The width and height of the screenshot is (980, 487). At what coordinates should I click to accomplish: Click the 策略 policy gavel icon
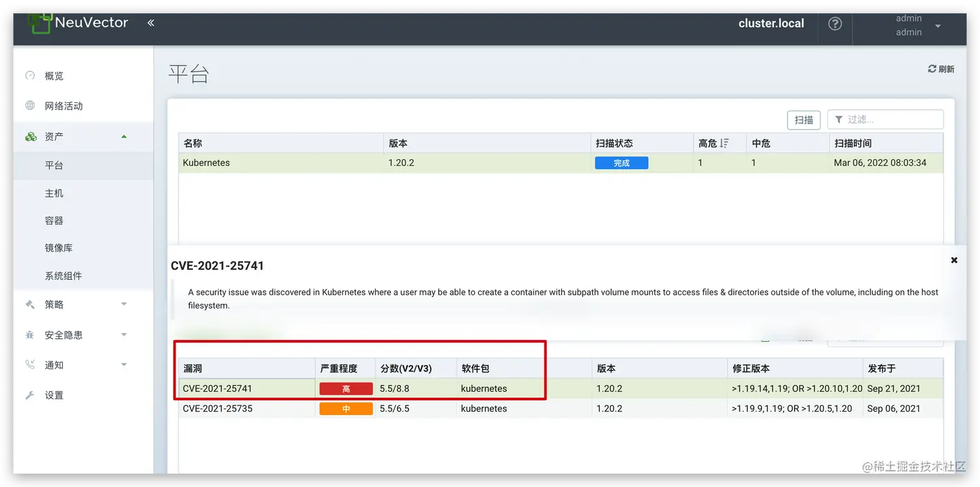(30, 304)
